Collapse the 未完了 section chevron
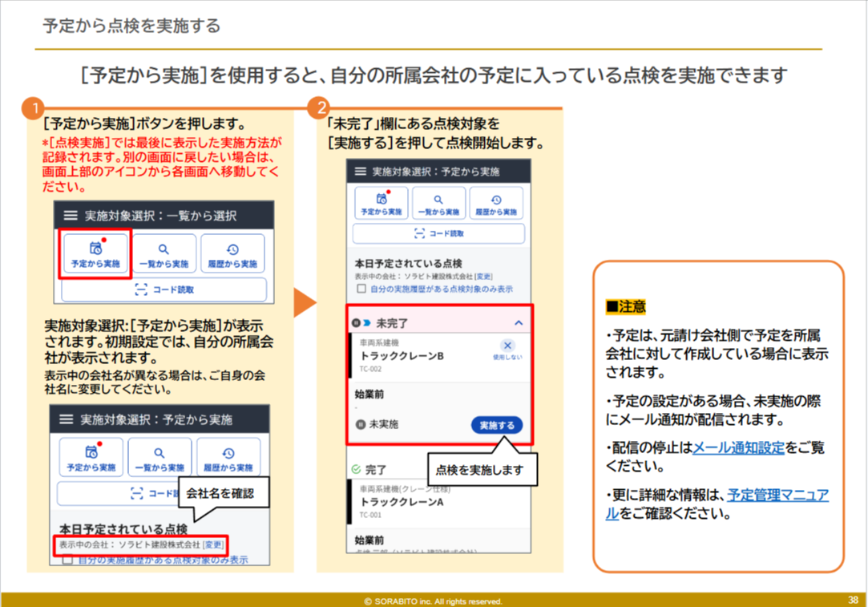The image size is (868, 607). pos(519,323)
